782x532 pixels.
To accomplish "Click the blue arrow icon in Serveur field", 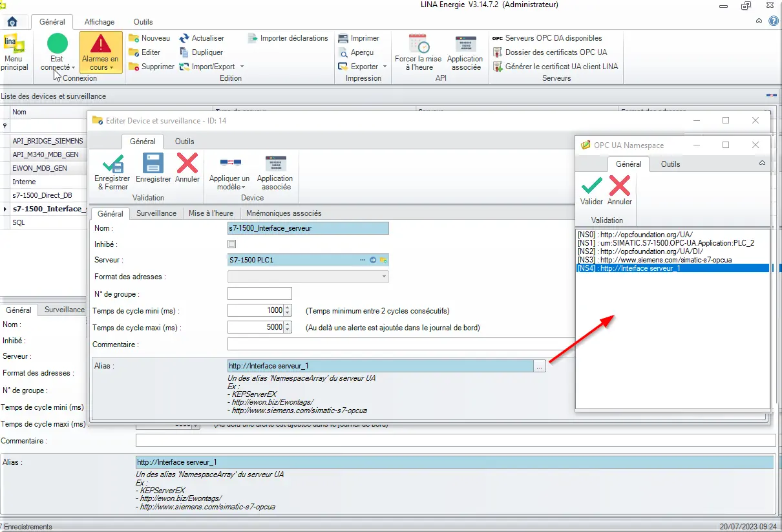I will (x=373, y=260).
